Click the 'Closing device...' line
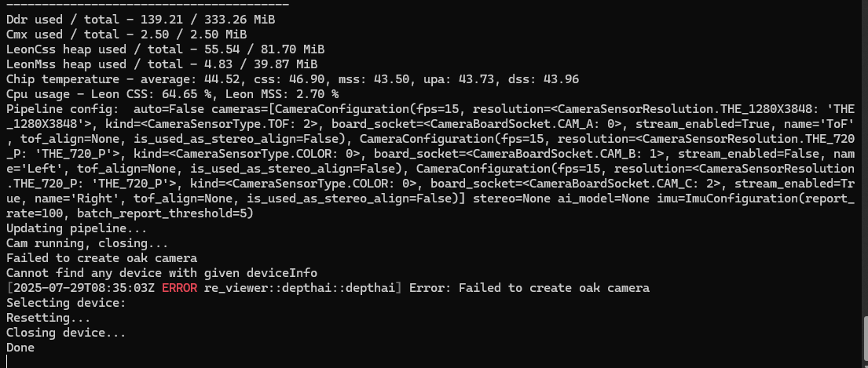This screenshot has width=868, height=368. (x=66, y=333)
